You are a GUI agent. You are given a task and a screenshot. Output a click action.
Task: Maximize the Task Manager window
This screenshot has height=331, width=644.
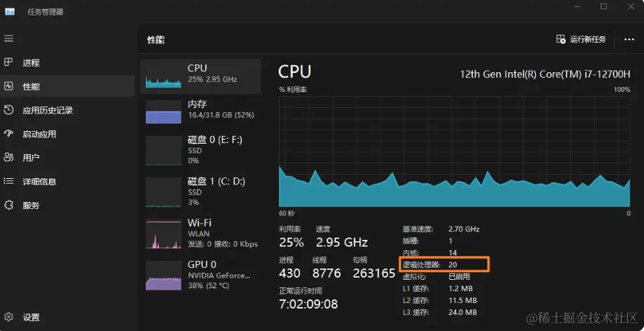[x=603, y=6]
